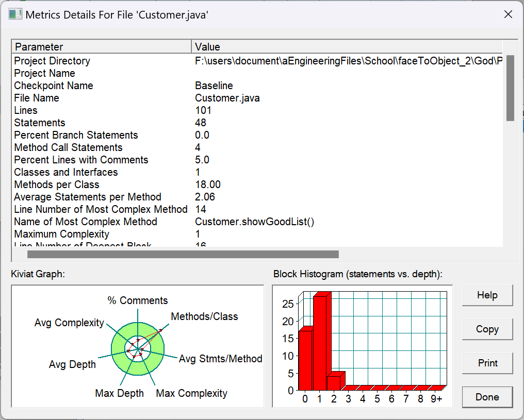Click the Statements value '48'
524x420 pixels.
201,123
